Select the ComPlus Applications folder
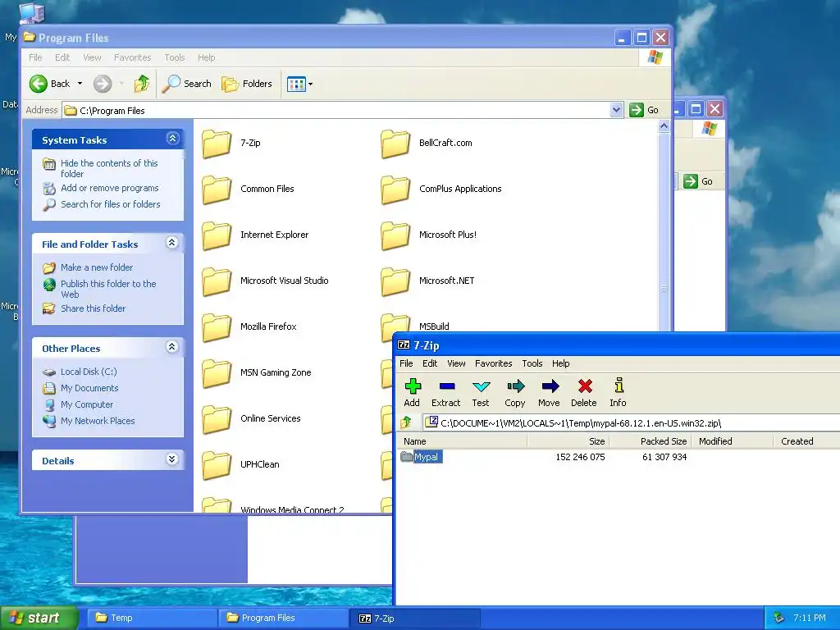 click(x=441, y=189)
